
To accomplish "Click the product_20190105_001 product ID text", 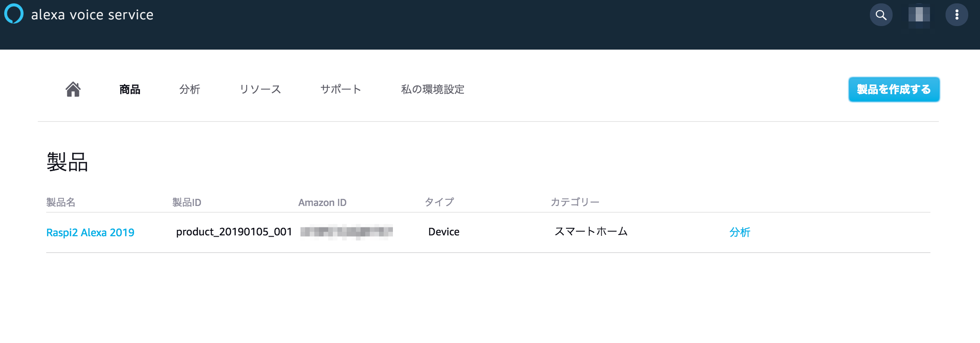I will (x=234, y=232).
